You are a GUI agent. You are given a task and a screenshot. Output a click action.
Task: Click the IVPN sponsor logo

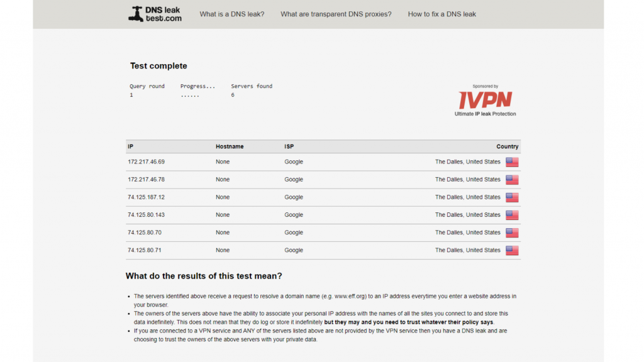point(485,100)
